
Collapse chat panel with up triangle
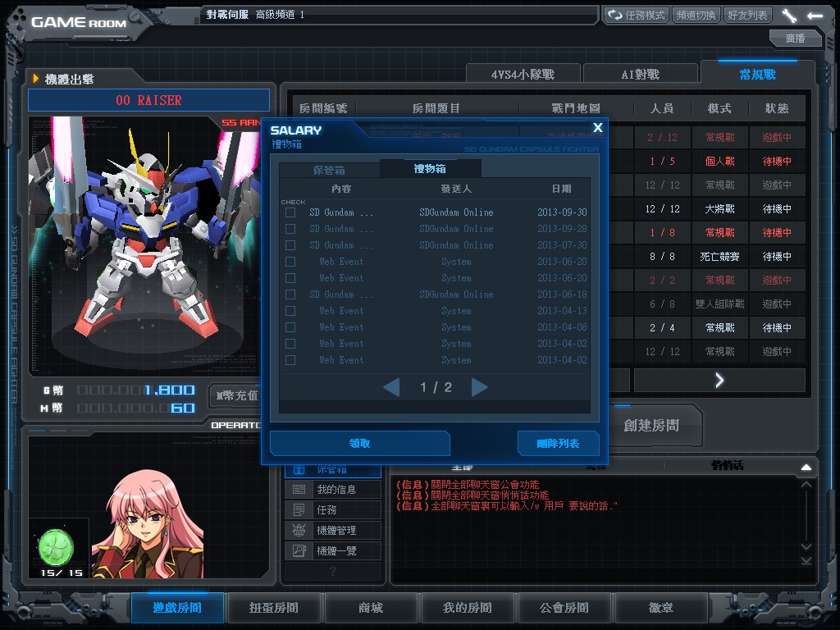click(x=806, y=467)
